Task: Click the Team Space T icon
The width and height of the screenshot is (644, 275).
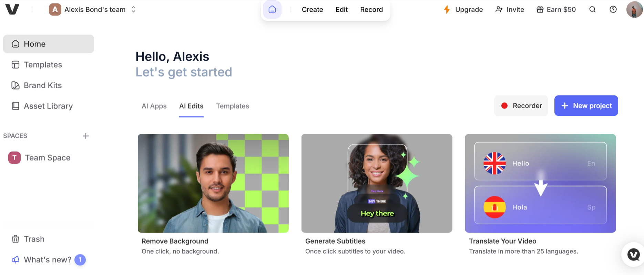Action: click(x=14, y=158)
